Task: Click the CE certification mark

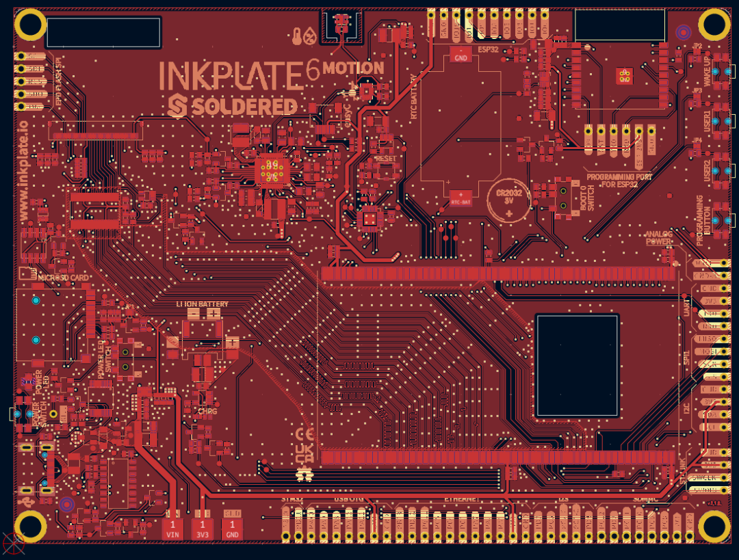Action: click(x=304, y=434)
